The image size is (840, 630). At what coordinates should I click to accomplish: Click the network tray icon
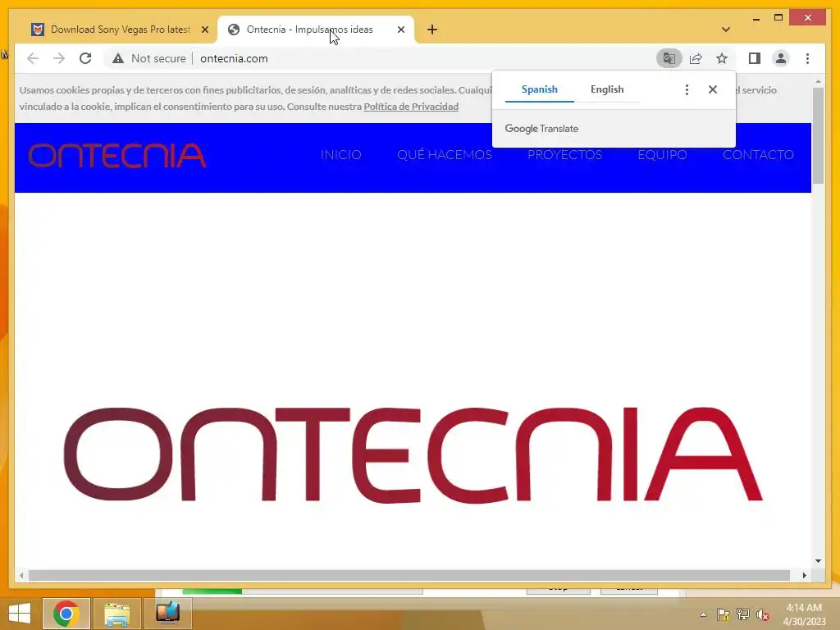(743, 614)
